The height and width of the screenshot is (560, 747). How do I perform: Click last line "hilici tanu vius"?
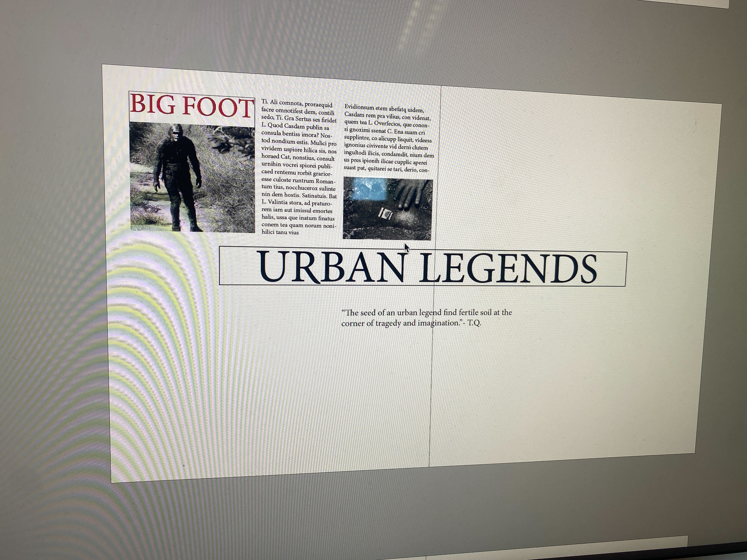coord(280,232)
